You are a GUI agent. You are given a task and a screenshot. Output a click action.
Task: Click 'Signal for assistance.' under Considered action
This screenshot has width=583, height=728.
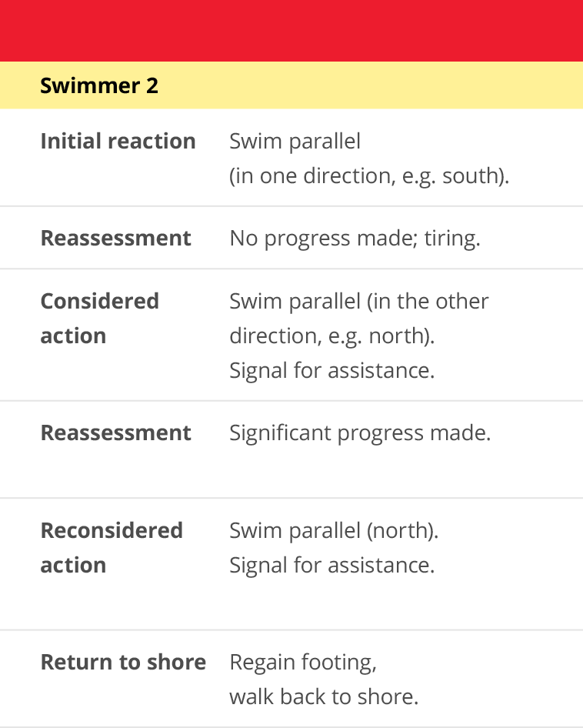pyautogui.click(x=332, y=370)
